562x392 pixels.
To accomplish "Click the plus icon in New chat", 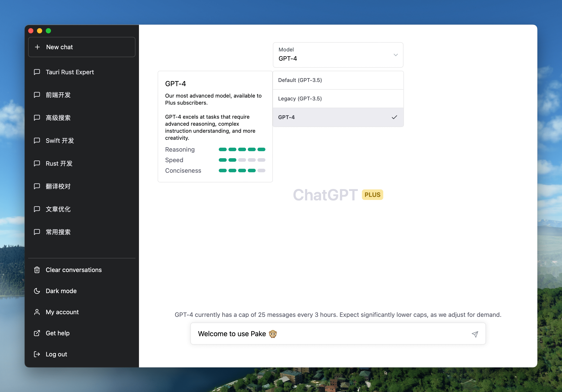I will pyautogui.click(x=37, y=47).
